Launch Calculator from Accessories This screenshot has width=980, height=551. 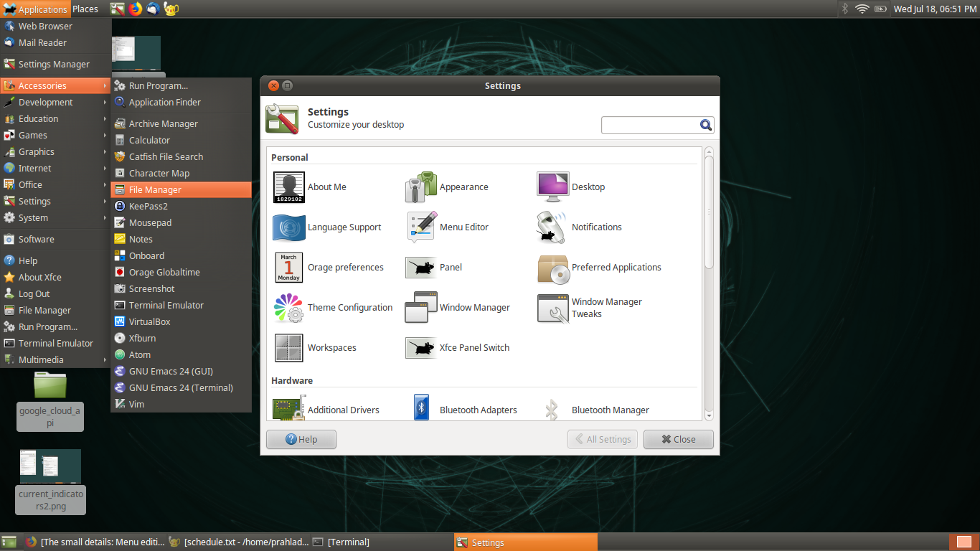click(182, 140)
